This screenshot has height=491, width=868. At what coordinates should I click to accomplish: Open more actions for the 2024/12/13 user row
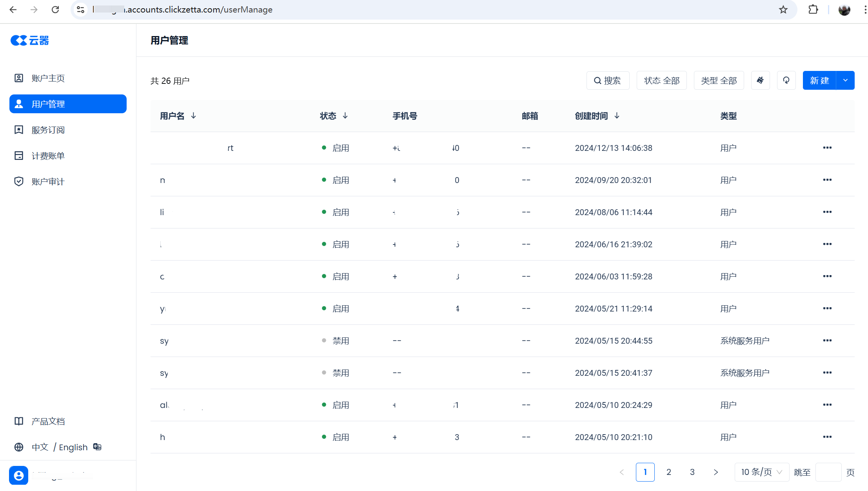pyautogui.click(x=827, y=148)
